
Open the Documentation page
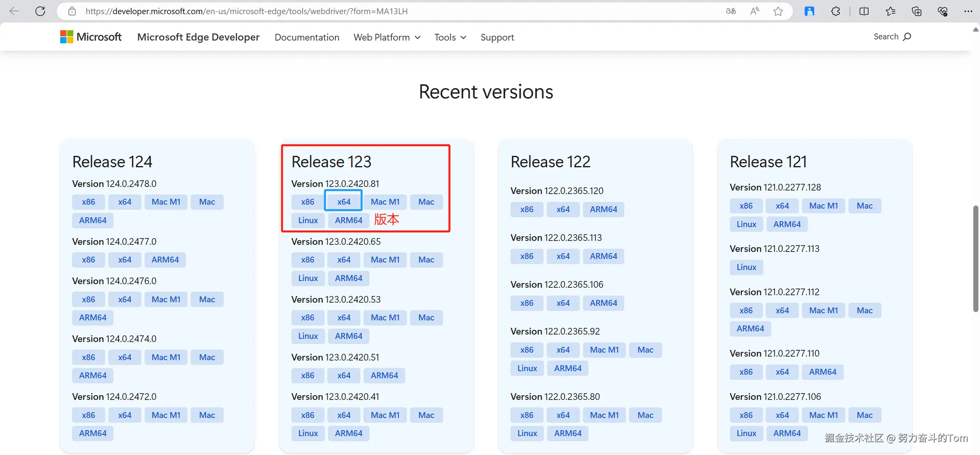(x=307, y=37)
